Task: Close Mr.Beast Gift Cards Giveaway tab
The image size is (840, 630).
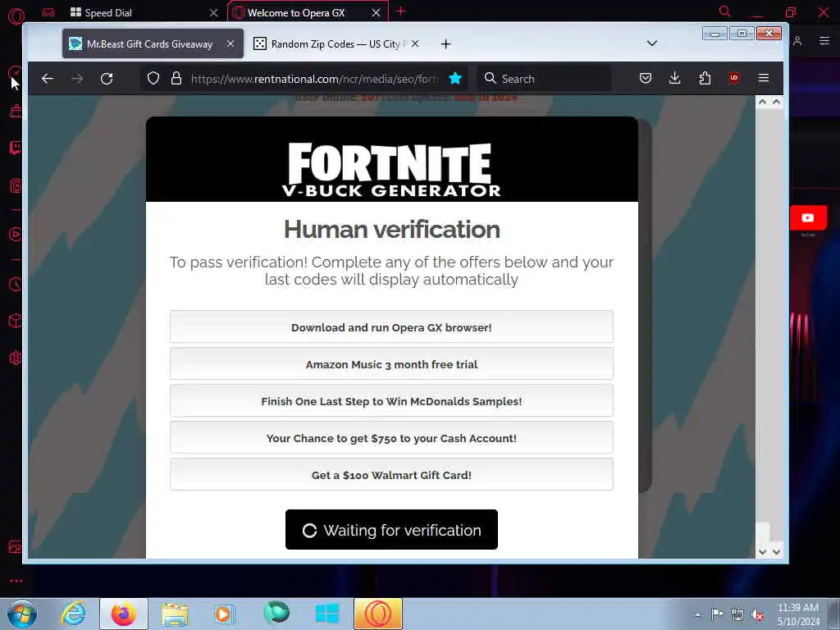Action: click(231, 43)
